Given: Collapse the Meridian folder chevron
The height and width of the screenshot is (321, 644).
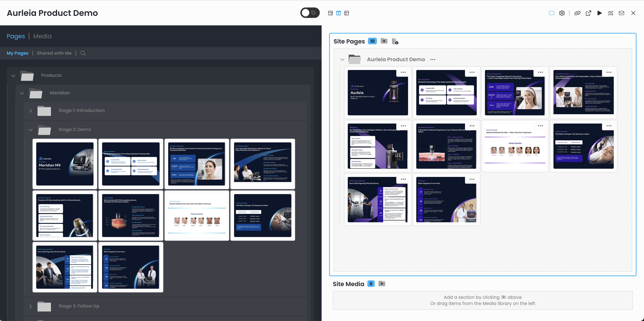Looking at the screenshot, I should pos(22,93).
